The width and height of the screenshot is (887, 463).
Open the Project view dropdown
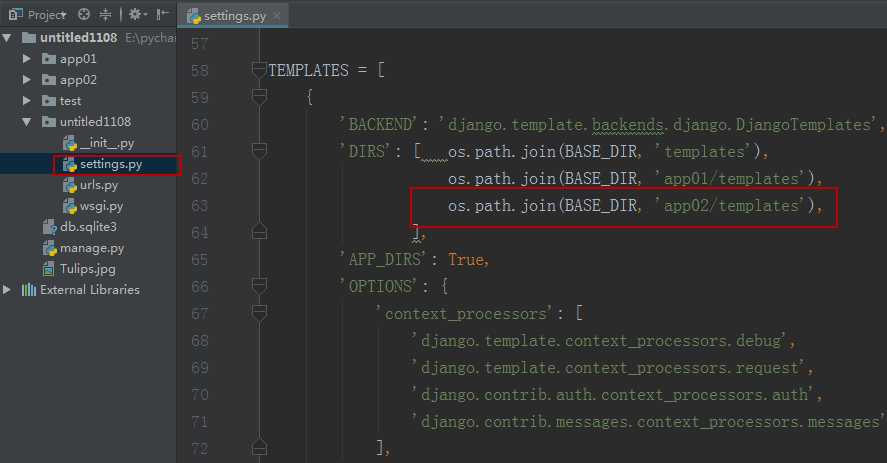[38, 15]
